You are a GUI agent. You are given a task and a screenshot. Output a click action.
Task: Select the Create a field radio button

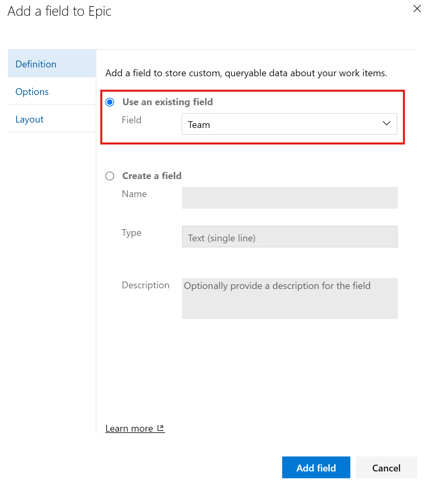point(110,176)
